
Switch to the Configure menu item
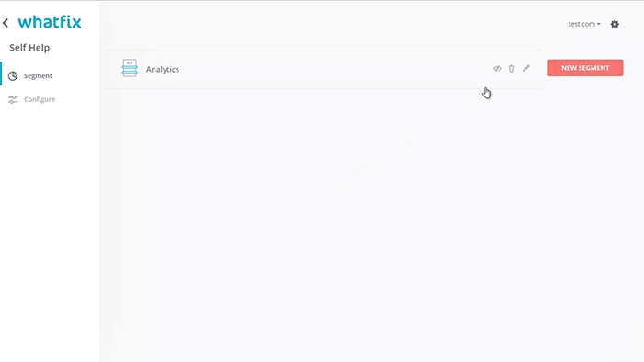click(x=40, y=99)
